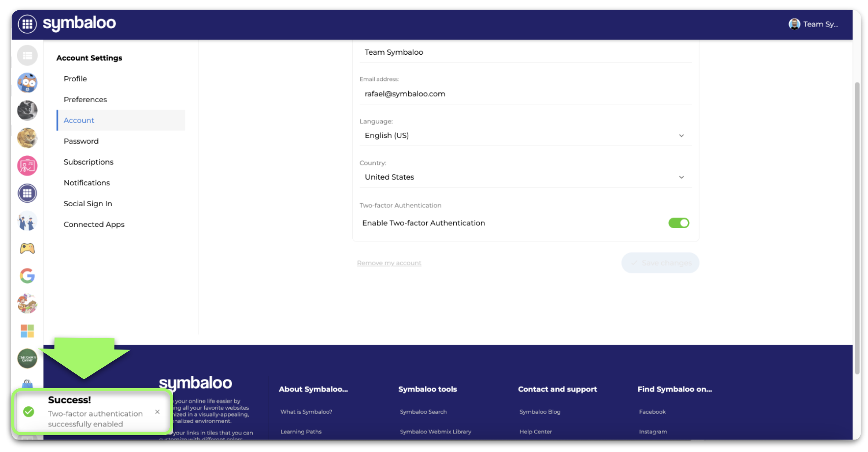
Task: Click the Contact and support footer heading
Action: tap(557, 389)
